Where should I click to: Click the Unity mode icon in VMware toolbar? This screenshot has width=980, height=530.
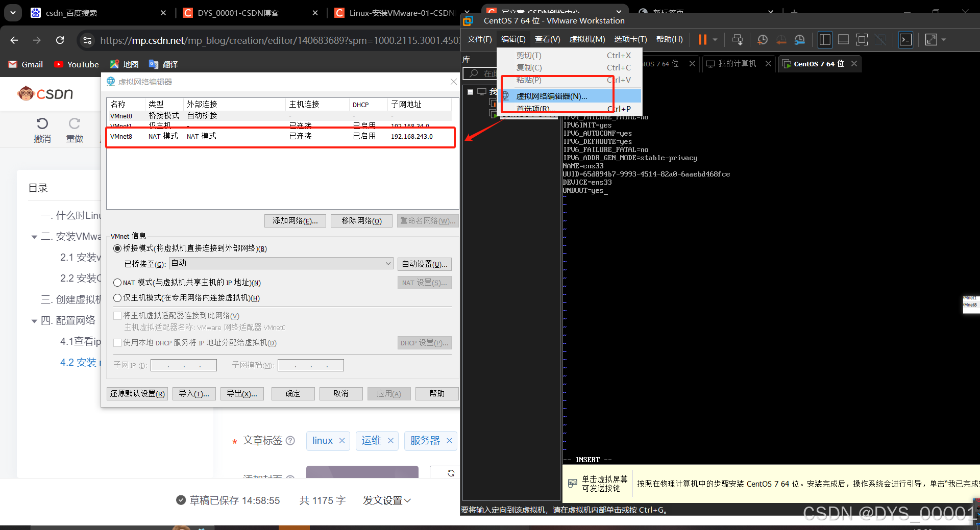(x=880, y=39)
